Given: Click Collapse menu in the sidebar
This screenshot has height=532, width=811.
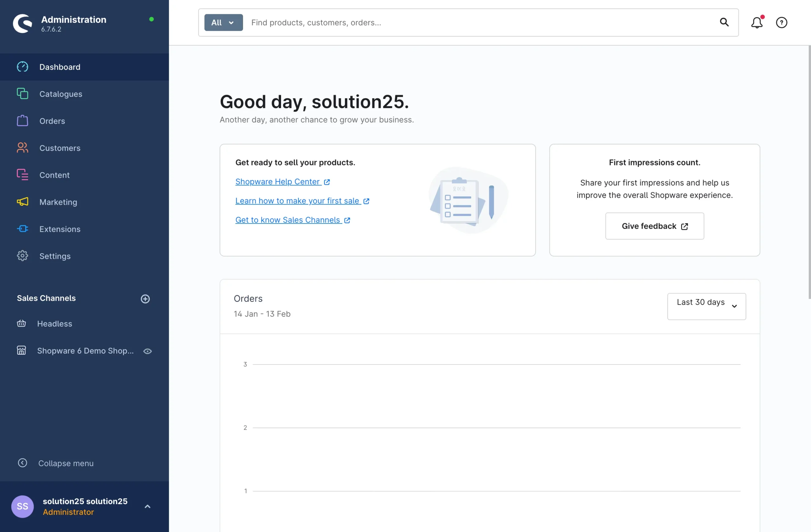Looking at the screenshot, I should pos(66,463).
